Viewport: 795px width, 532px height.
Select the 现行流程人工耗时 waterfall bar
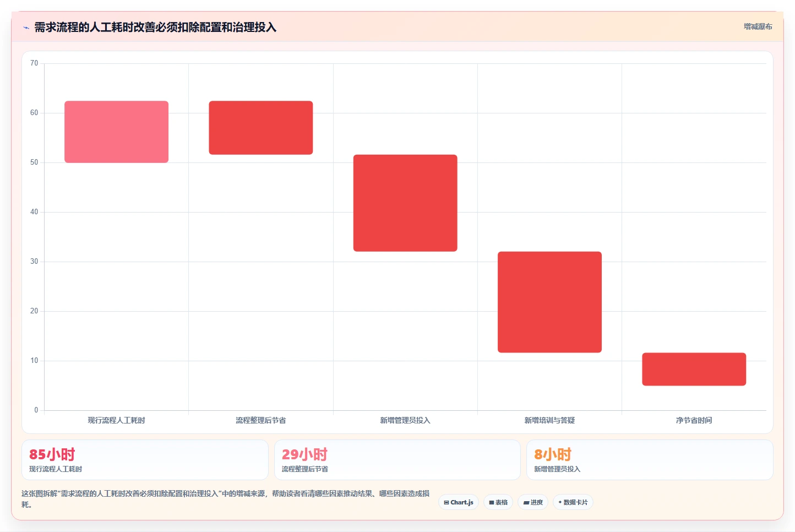(x=116, y=132)
